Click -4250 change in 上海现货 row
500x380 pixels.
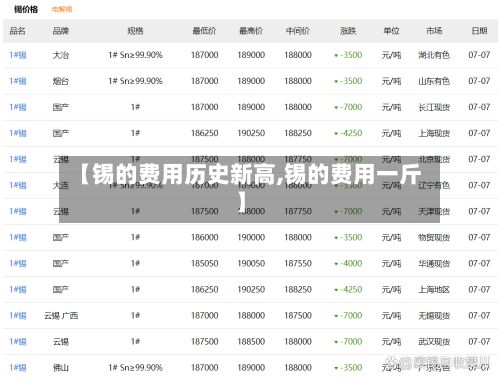click(x=348, y=133)
